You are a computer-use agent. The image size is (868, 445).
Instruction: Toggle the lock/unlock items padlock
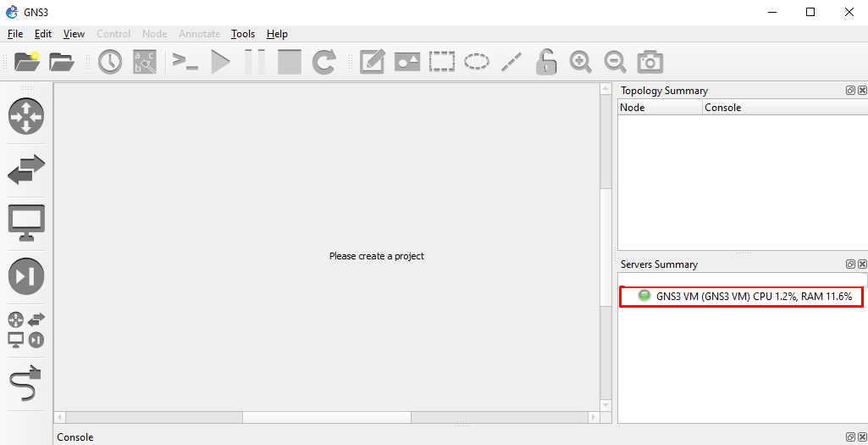(546, 62)
